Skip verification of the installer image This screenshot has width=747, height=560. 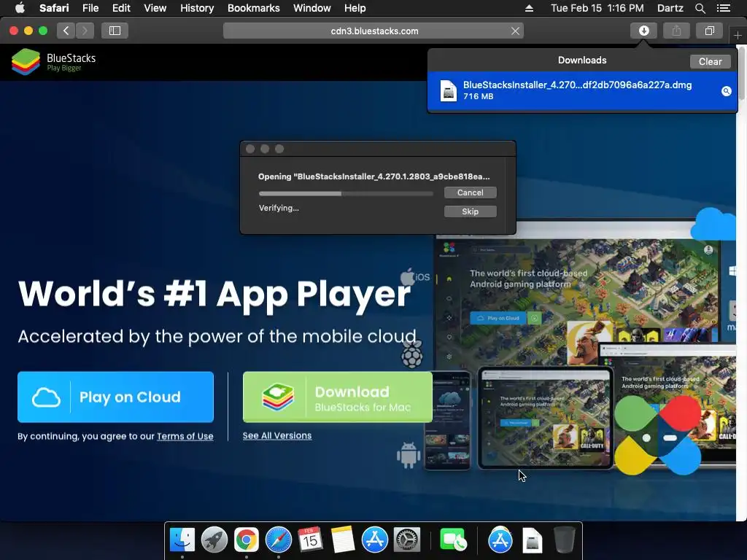pyautogui.click(x=471, y=211)
